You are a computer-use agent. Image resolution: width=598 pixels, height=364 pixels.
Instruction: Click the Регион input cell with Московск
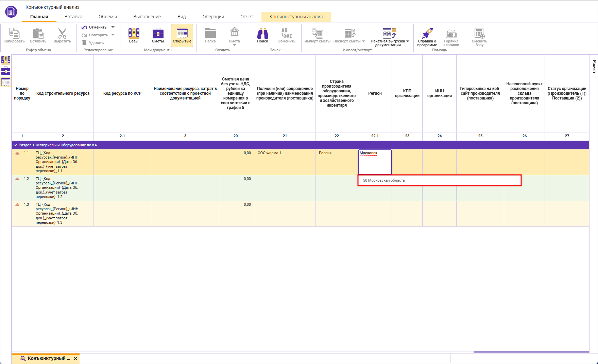click(x=375, y=162)
